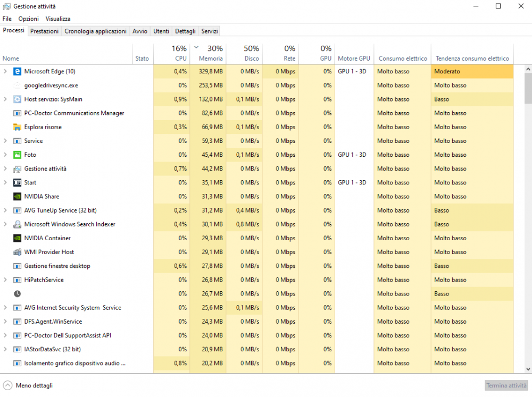
Task: Click the Task Manager title bar icon
Action: click(6, 6)
